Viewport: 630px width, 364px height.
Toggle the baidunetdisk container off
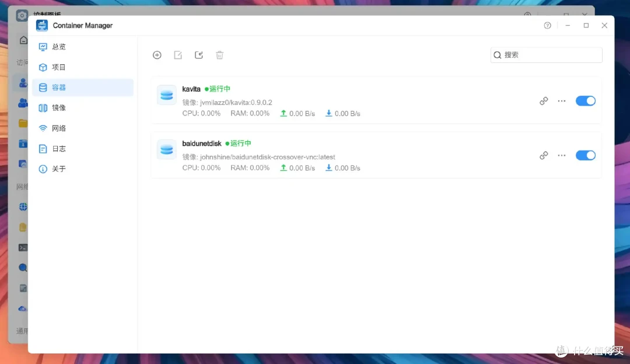[x=586, y=155]
